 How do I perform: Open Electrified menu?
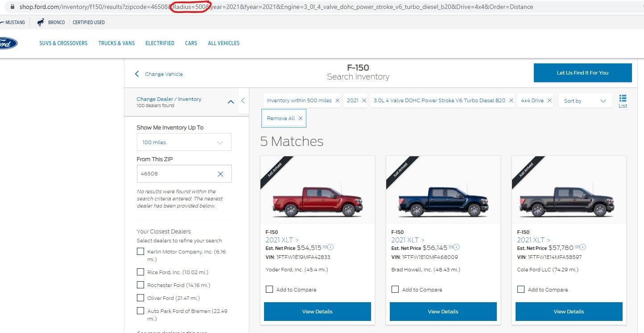pyautogui.click(x=160, y=43)
